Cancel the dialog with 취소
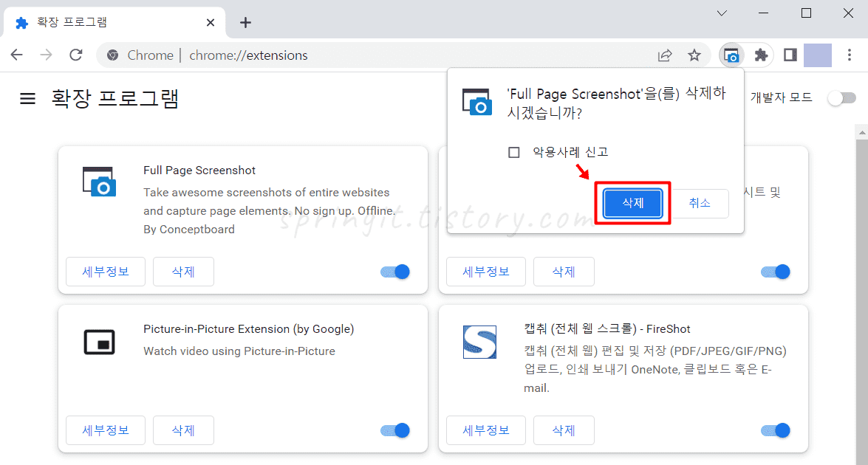The width and height of the screenshot is (868, 465). 699,203
